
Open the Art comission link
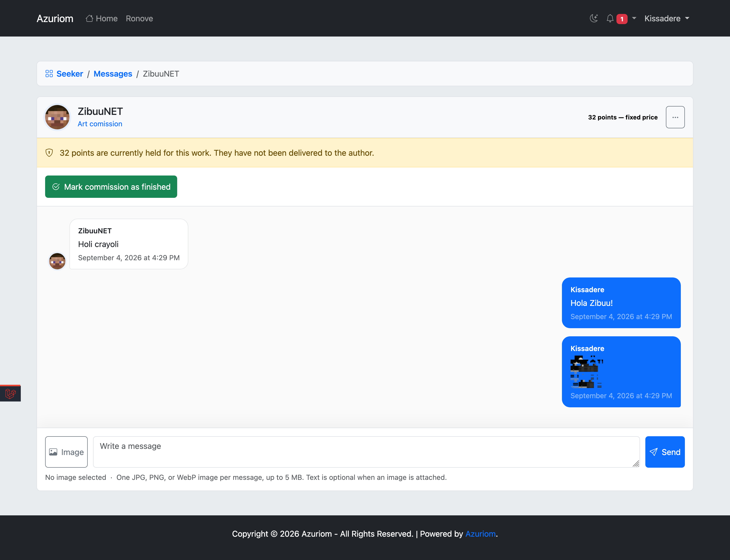(x=100, y=124)
